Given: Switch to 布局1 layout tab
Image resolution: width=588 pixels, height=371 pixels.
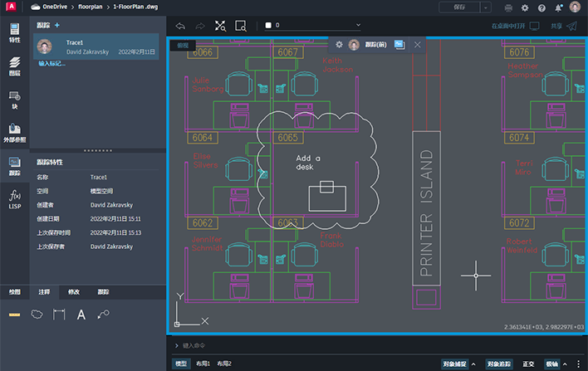Looking at the screenshot, I should pyautogui.click(x=203, y=364).
